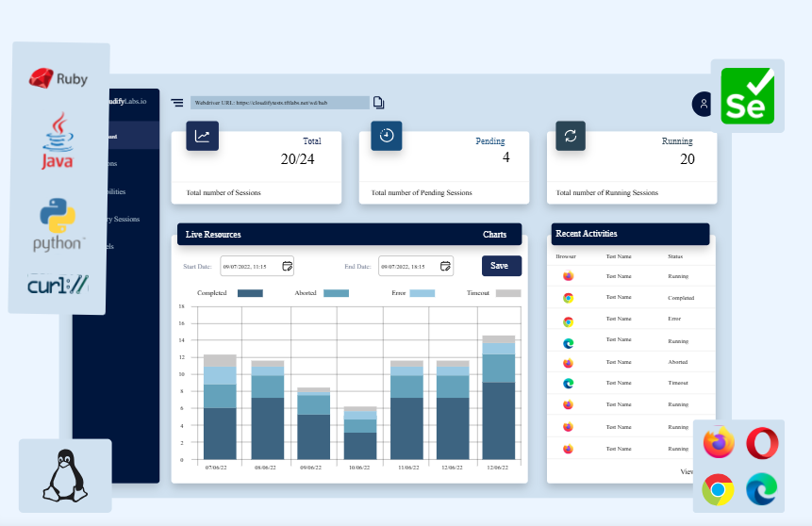Click the 'Status' column header
The width and height of the screenshot is (812, 526).
pos(675,256)
